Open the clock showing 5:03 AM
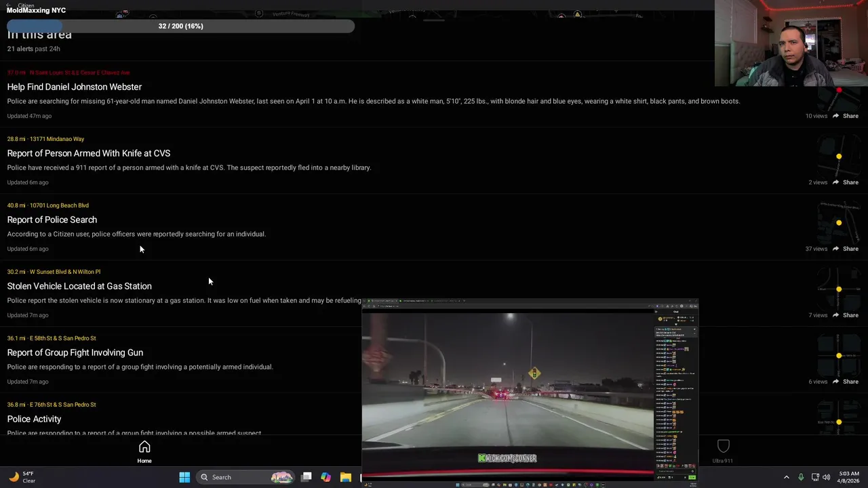 pos(849,477)
